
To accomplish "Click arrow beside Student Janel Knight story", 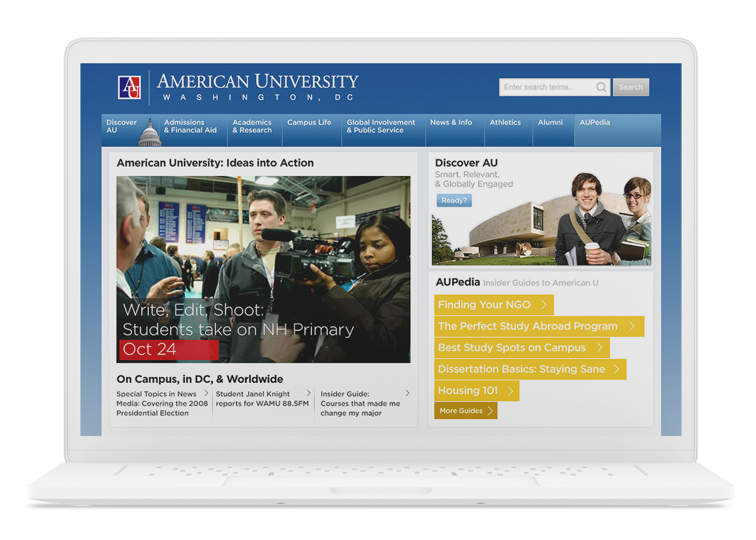I will click(x=308, y=393).
